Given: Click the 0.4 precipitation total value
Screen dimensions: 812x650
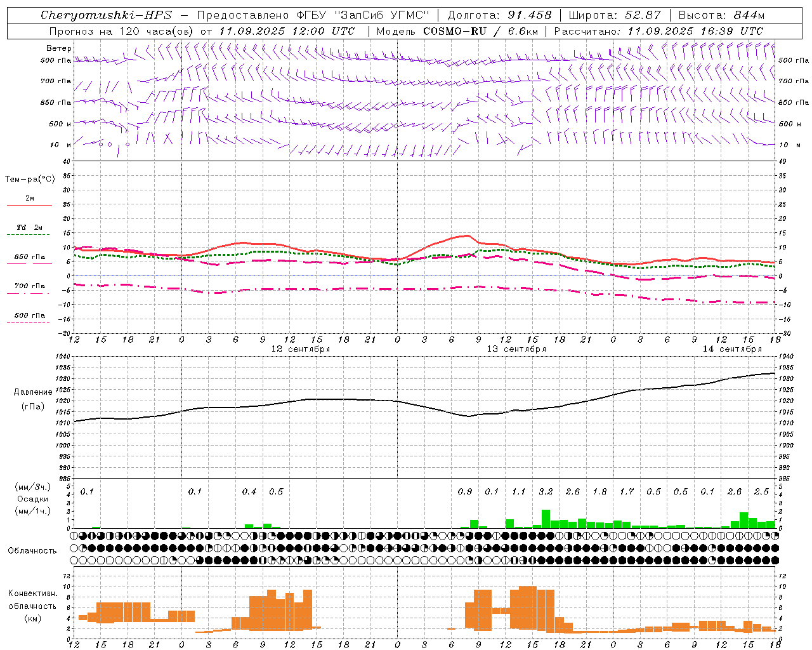Looking at the screenshot, I should coord(249,491).
